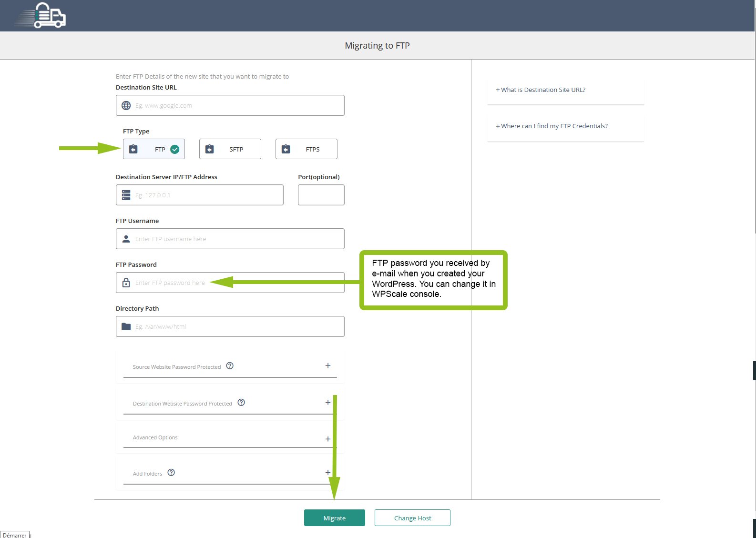Click the Change Host button
756x538 pixels.
point(412,518)
